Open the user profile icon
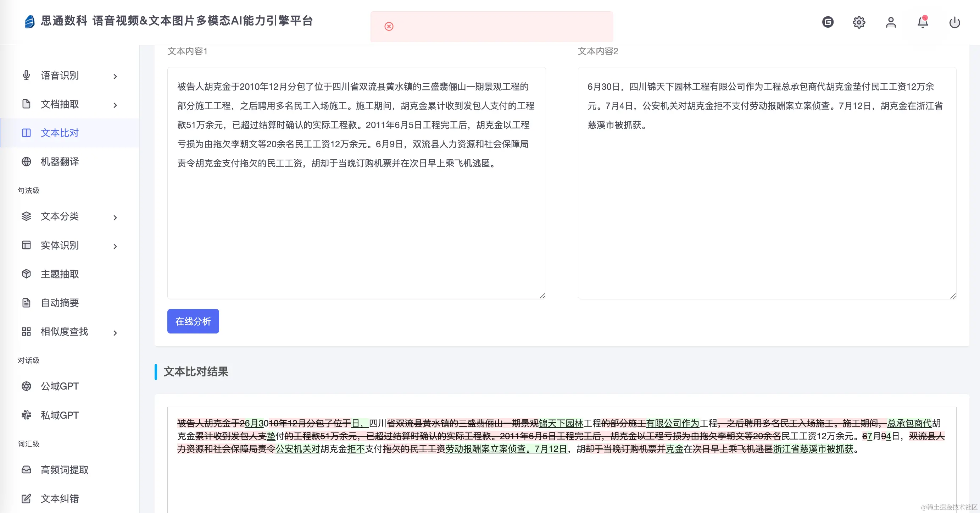 click(x=891, y=22)
